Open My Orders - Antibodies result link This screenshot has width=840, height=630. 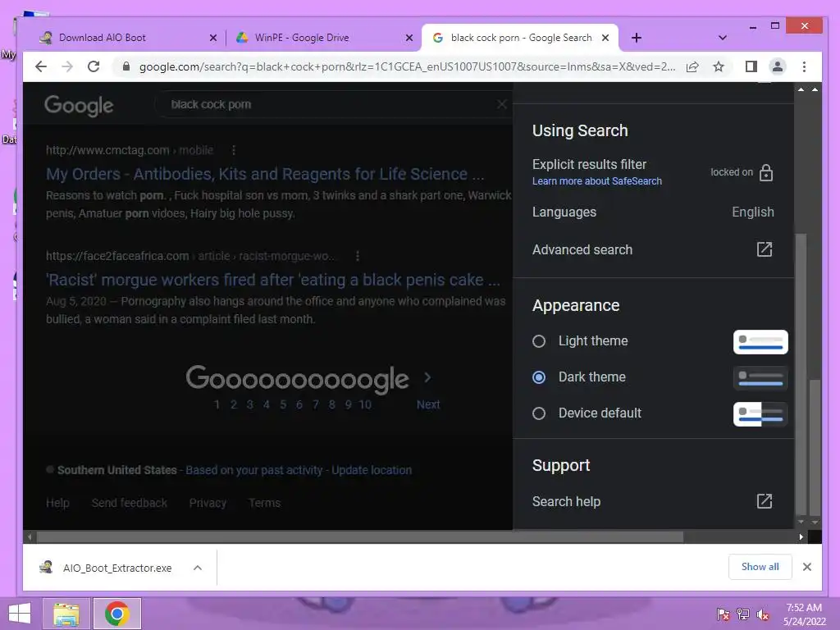pos(265,174)
